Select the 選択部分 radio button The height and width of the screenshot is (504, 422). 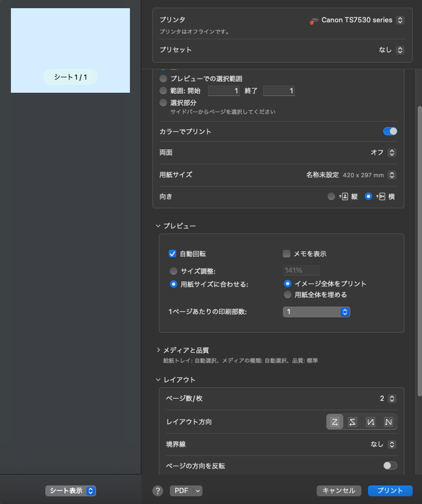pos(163,103)
